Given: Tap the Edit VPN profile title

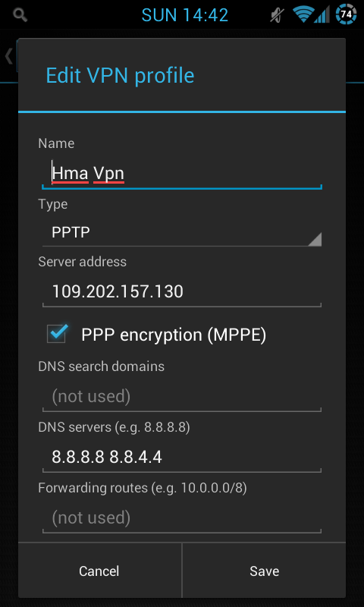Looking at the screenshot, I should tap(120, 75).
